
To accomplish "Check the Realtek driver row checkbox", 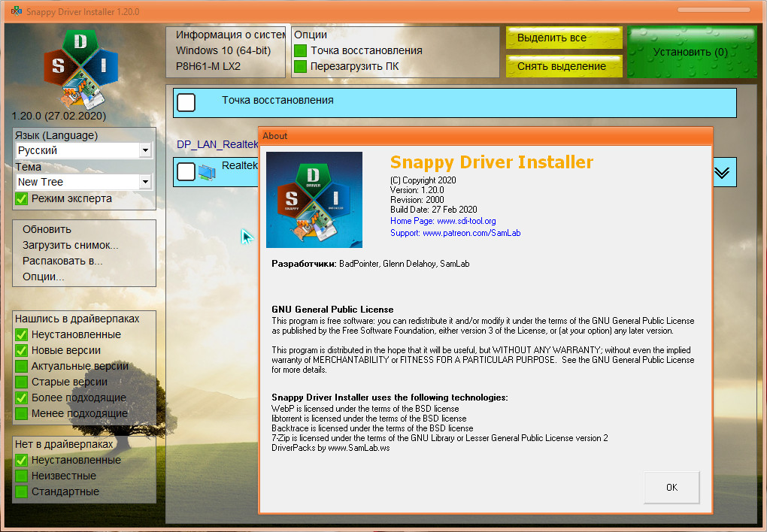I will pyautogui.click(x=186, y=171).
